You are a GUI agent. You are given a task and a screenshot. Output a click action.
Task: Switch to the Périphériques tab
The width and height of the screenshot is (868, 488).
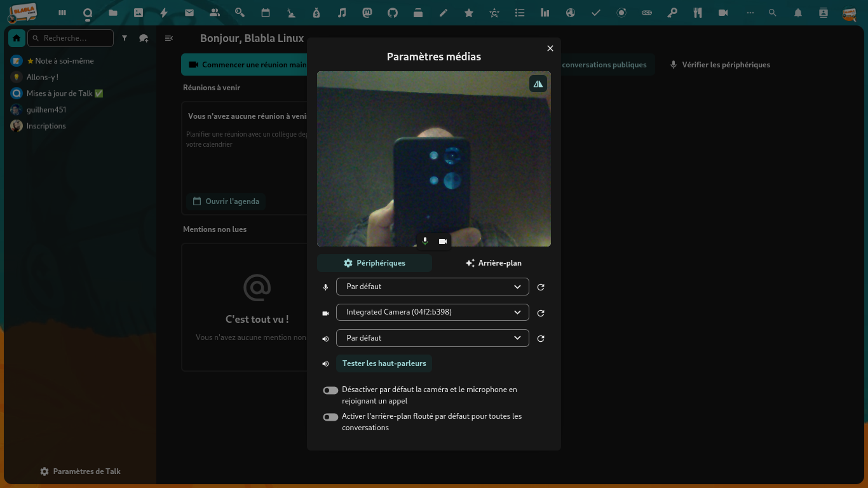[x=374, y=263]
